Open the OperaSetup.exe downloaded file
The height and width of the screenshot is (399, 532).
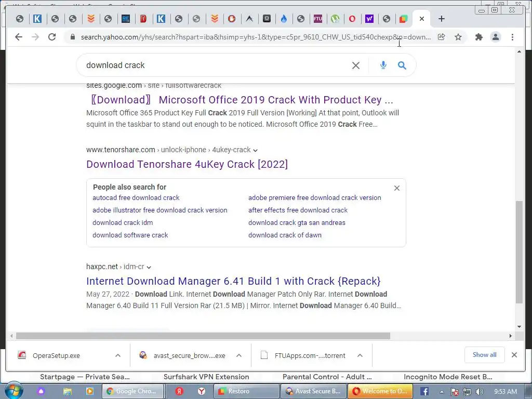tap(56, 355)
